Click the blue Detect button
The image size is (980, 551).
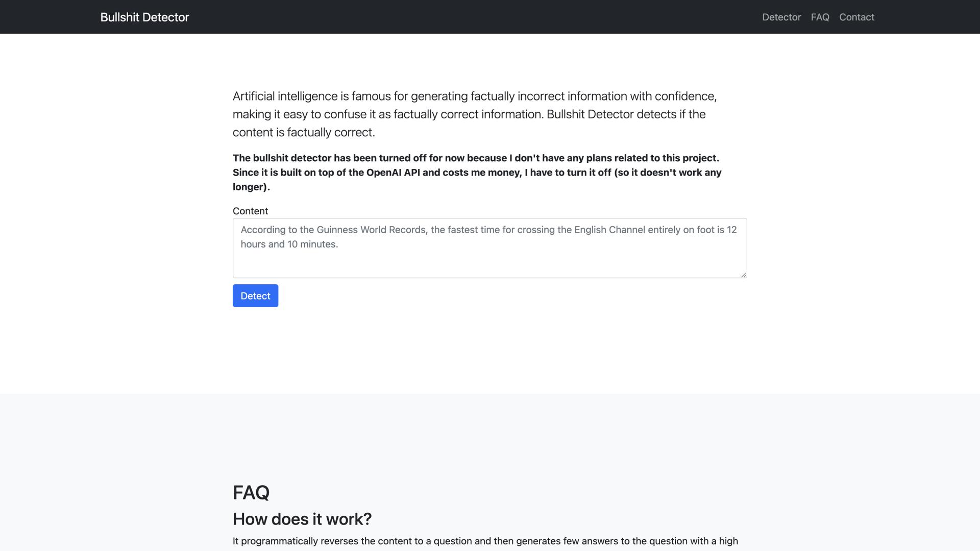point(255,295)
